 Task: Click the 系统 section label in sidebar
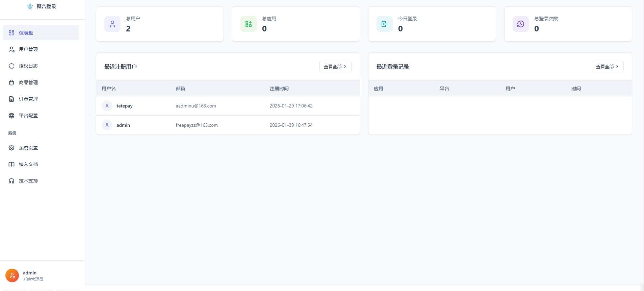tap(12, 133)
